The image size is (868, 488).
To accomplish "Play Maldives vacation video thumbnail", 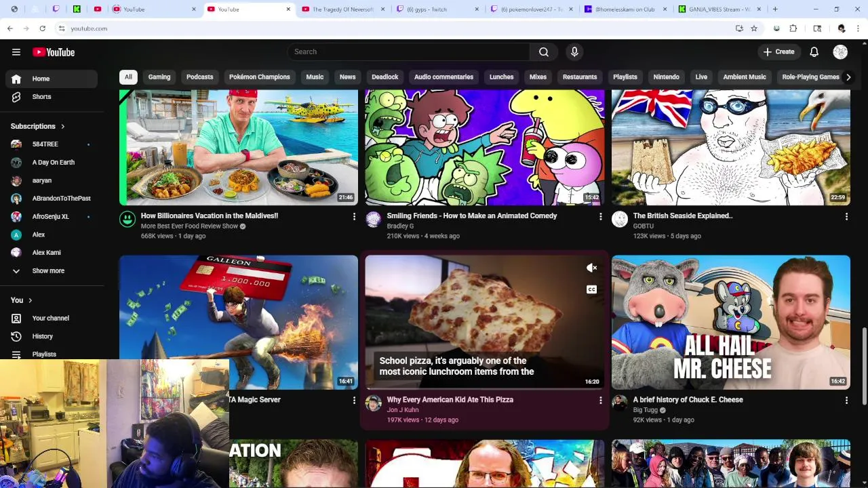I will coord(239,147).
